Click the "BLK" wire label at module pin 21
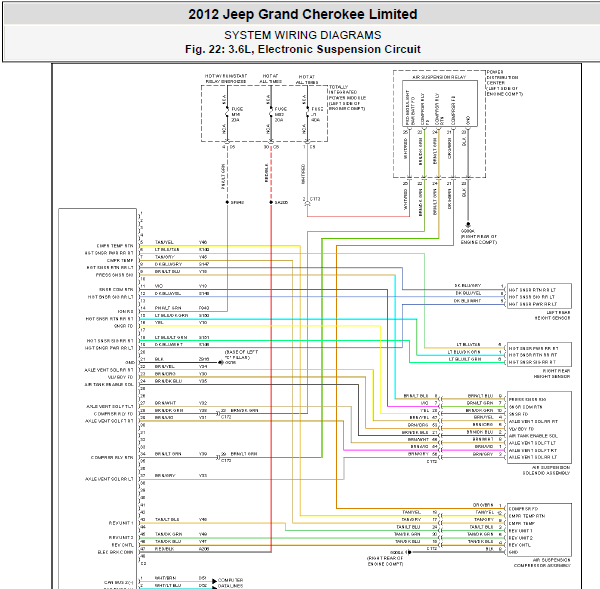The height and width of the screenshot is (589, 600). (159, 359)
